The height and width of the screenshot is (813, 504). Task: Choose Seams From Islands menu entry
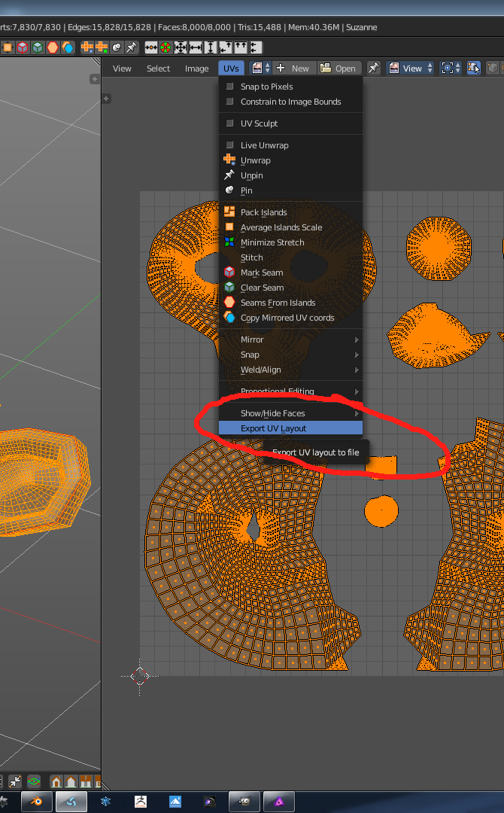(290, 303)
